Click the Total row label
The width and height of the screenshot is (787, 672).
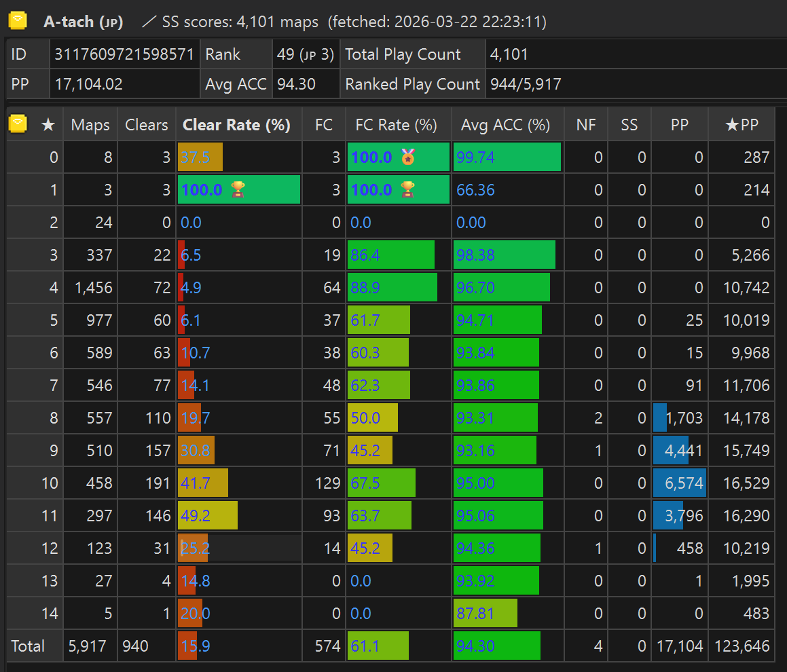click(x=28, y=646)
